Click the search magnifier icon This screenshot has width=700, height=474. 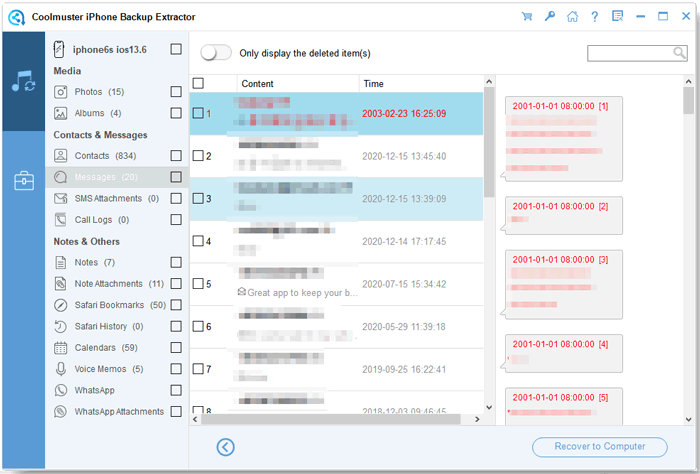point(679,53)
